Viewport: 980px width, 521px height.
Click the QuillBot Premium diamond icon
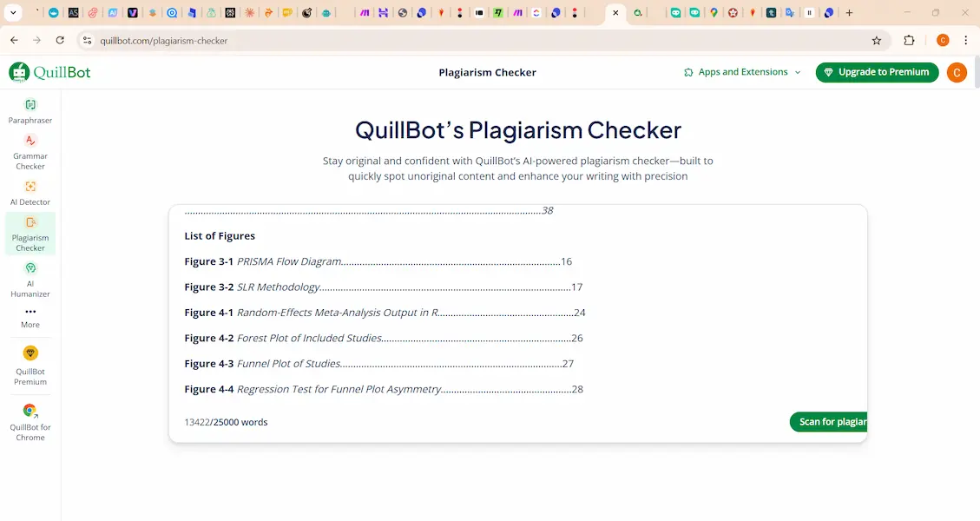tap(30, 353)
